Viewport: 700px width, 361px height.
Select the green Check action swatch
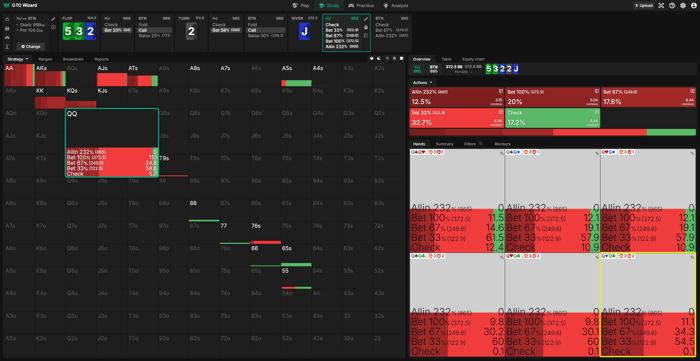click(x=552, y=118)
